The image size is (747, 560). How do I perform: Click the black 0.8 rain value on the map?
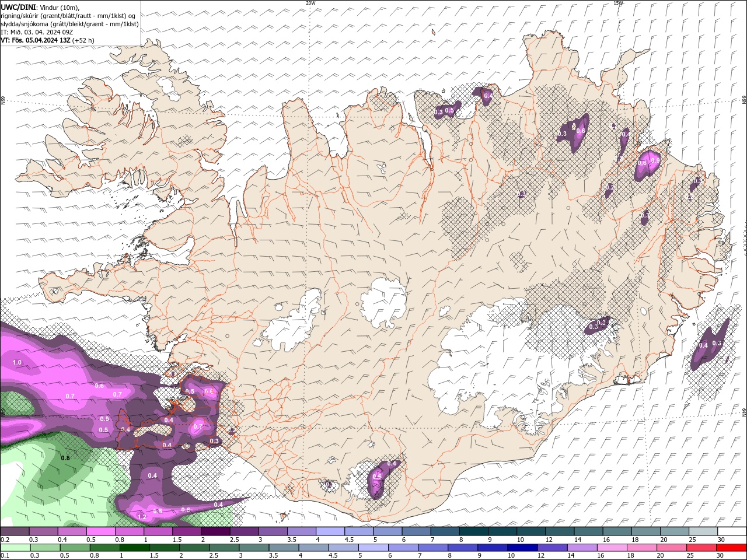pos(65,458)
